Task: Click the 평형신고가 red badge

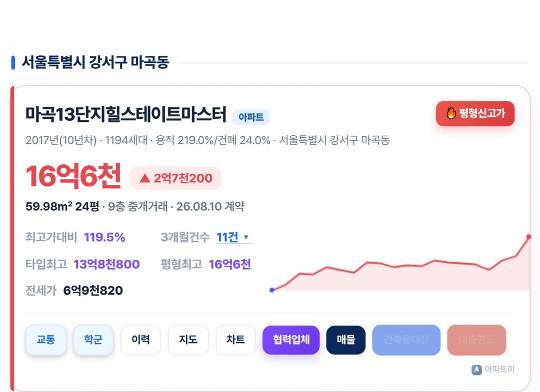Action: tap(475, 113)
